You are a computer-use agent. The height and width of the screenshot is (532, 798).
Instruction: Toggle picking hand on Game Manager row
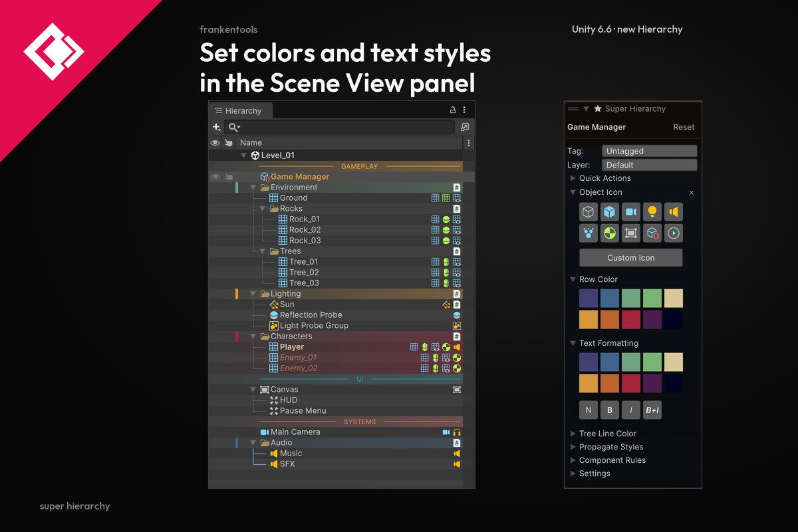(x=229, y=177)
